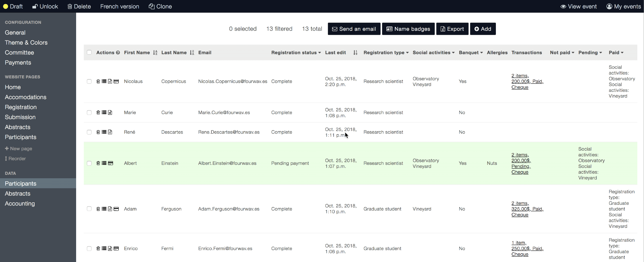Click Clone in top bar

click(x=160, y=6)
